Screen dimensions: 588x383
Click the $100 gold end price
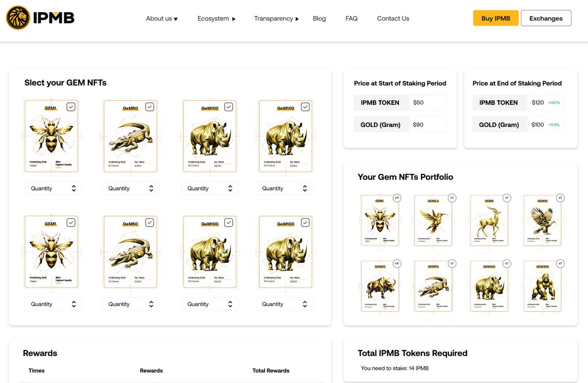pyautogui.click(x=538, y=124)
